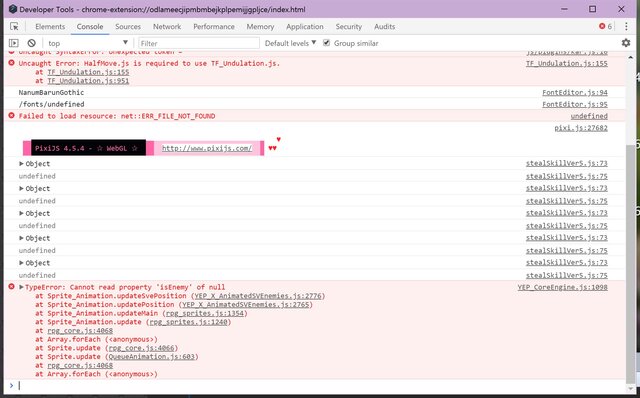Open TF_Undulation.js:155 link on the right
Screen dimensions: 640x398
(567, 63)
